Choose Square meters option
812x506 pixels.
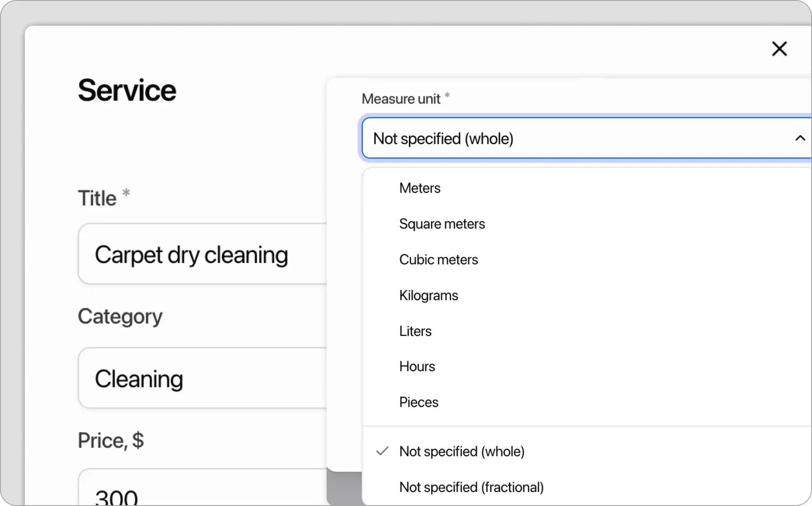point(442,224)
